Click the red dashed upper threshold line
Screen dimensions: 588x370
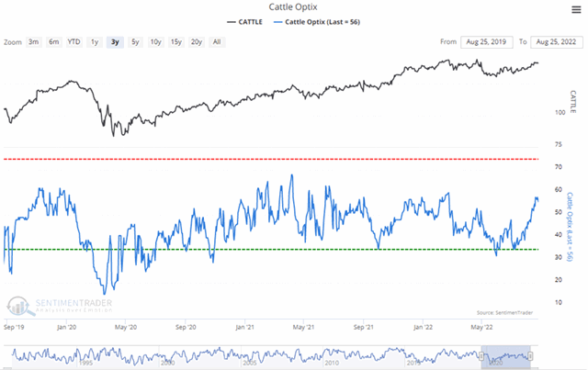[x=276, y=160]
